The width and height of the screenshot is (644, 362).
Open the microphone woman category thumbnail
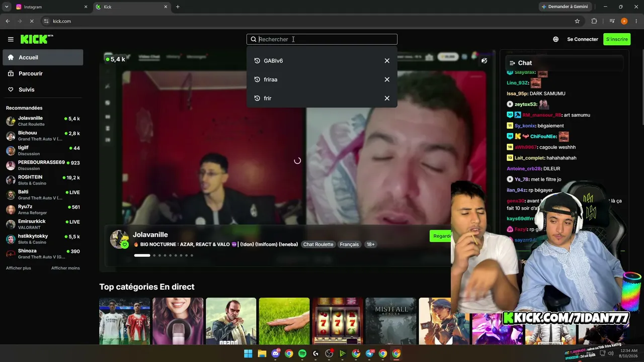click(178, 321)
